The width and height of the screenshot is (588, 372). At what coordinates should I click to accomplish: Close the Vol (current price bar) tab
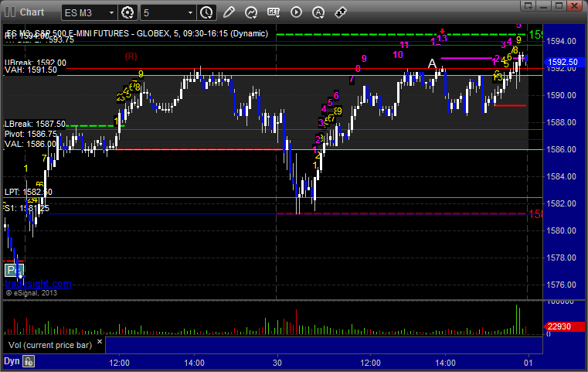coord(100,342)
